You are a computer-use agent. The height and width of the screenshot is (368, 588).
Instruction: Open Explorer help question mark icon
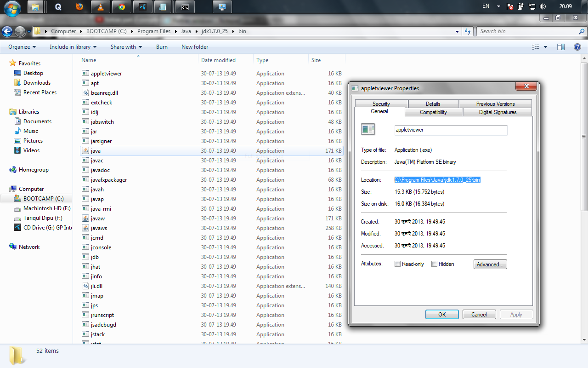[x=578, y=47]
